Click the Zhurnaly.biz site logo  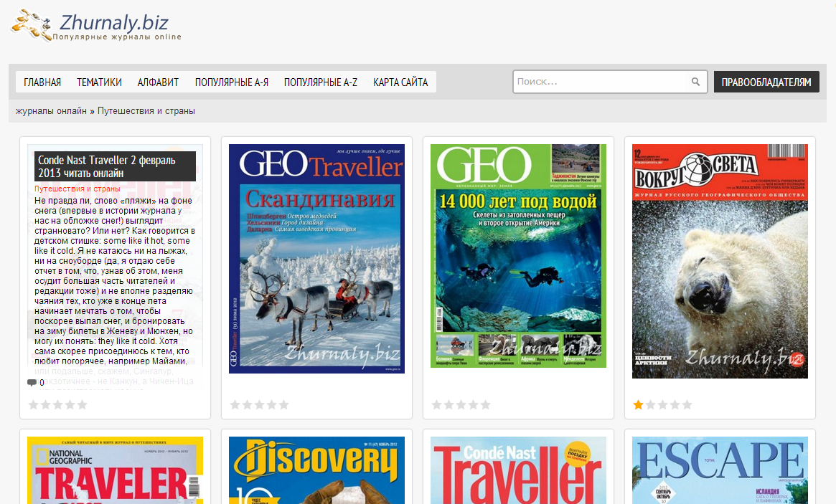96,25
